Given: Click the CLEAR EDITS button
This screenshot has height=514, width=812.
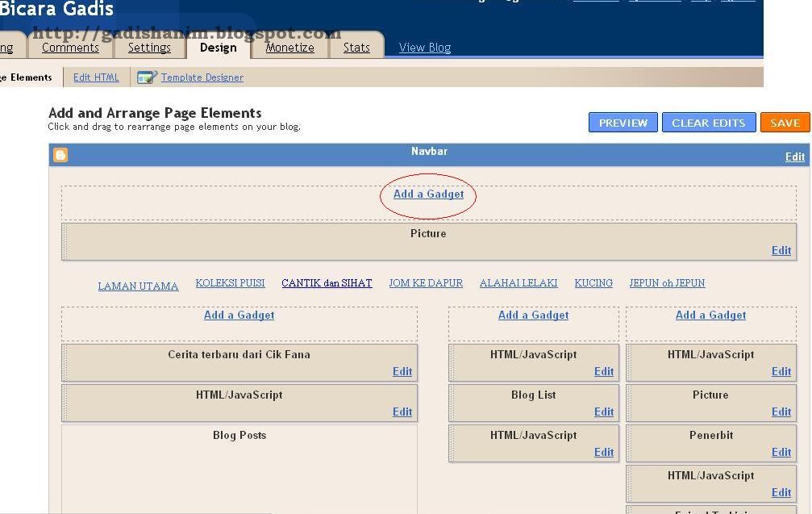Looking at the screenshot, I should 709,123.
